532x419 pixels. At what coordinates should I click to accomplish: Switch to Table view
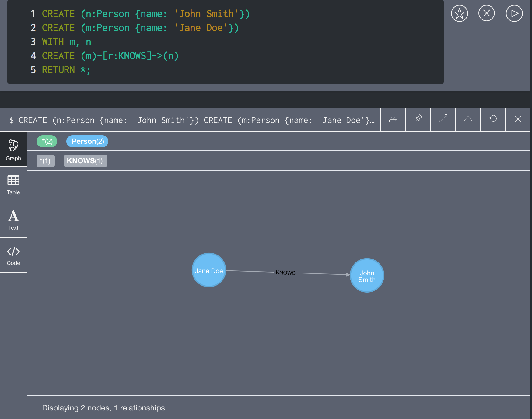(13, 185)
